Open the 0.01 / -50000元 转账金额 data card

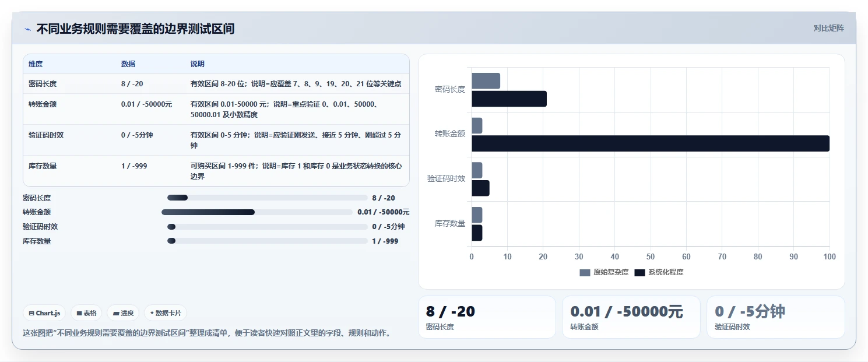click(x=631, y=317)
